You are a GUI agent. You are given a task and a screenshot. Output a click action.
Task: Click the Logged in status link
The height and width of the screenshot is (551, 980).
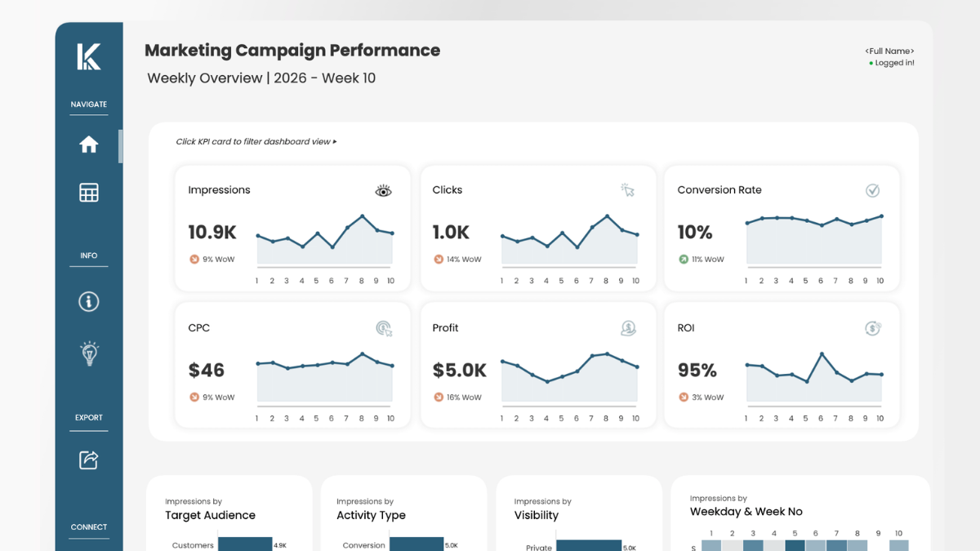point(892,62)
